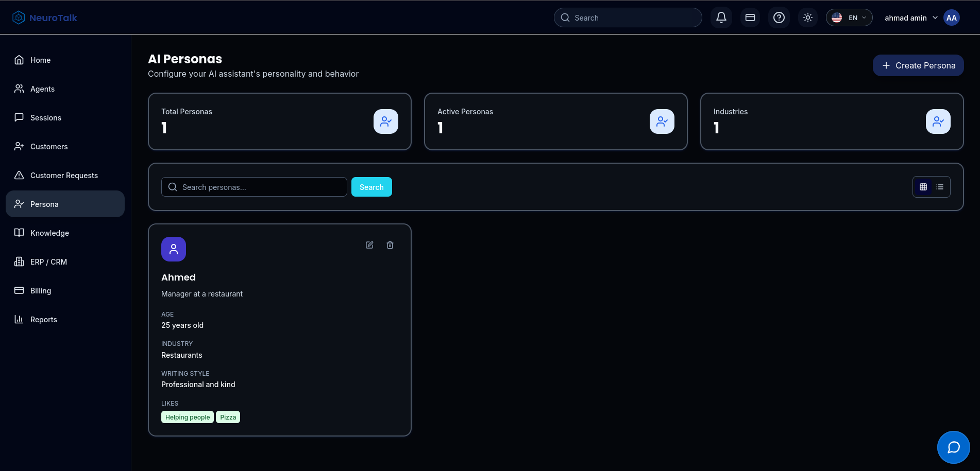Expand the ahmad amin user menu
The height and width of the screenshot is (471, 980).
pyautogui.click(x=910, y=18)
